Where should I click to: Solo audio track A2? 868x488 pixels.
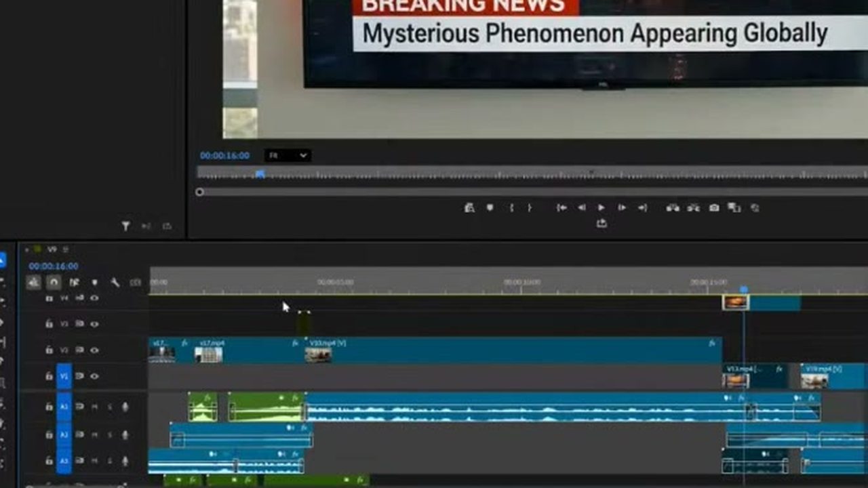pos(110,434)
